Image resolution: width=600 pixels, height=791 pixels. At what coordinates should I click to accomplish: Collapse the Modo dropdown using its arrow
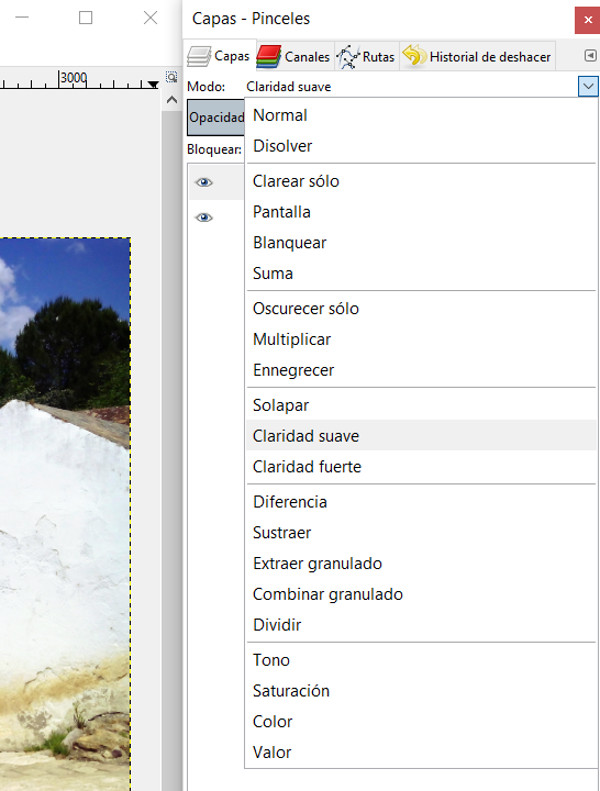(588, 87)
